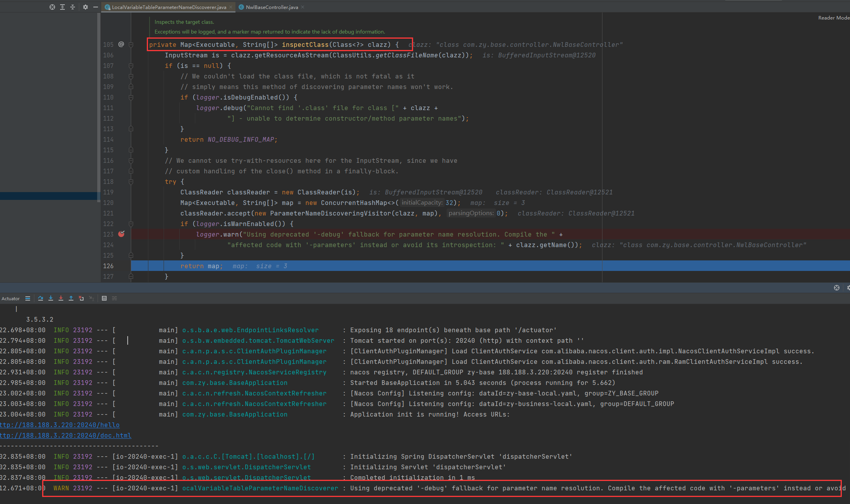Click line number 119 in gutter
The height and width of the screenshot is (504, 850).
(x=108, y=192)
